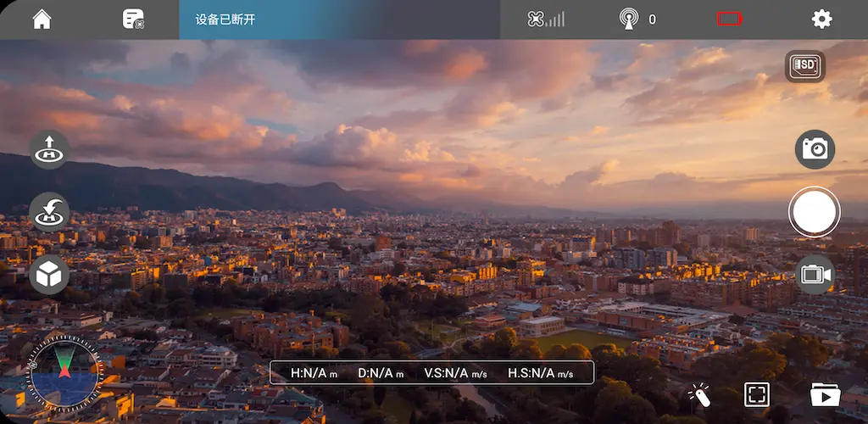Tap the GPS satellite antenna icon
This screenshot has width=868, height=424.
(629, 20)
